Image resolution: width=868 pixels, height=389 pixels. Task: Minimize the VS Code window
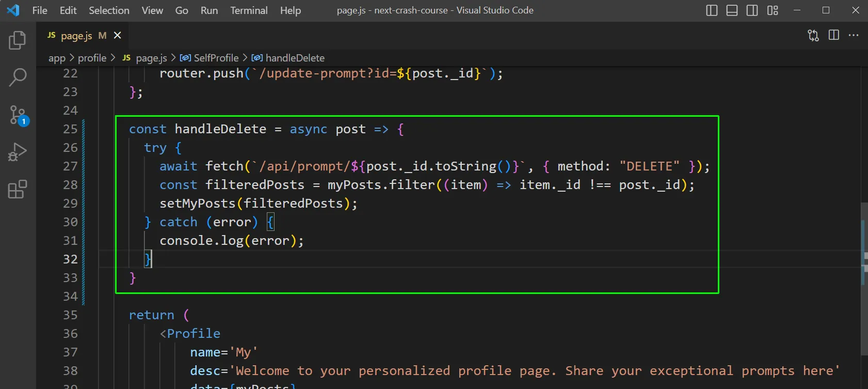[x=797, y=10]
